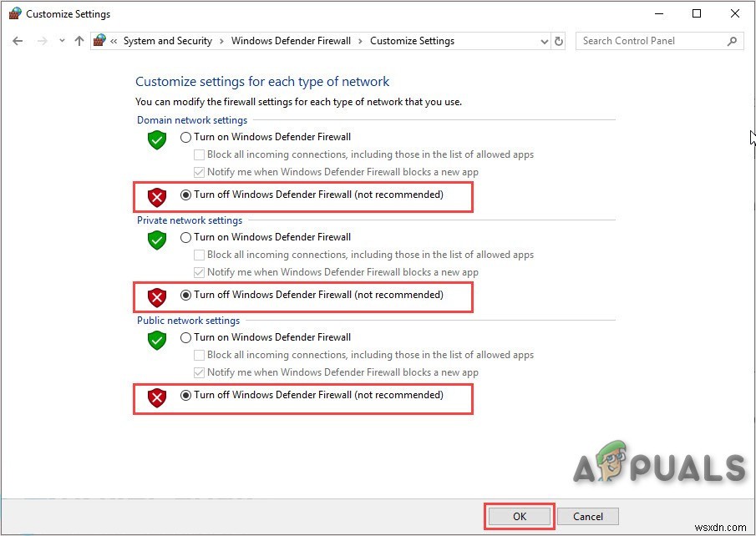Uncheck Notify me option under Public network settings

(199, 372)
